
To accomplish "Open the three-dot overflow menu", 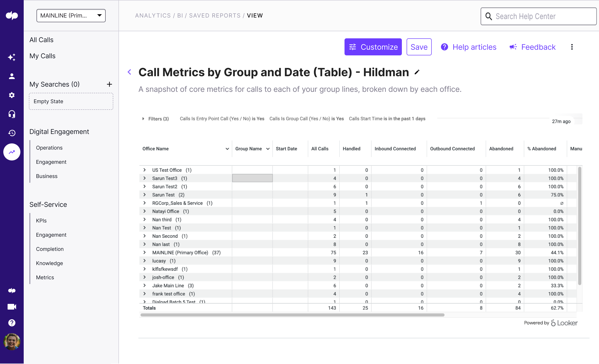I will point(572,47).
